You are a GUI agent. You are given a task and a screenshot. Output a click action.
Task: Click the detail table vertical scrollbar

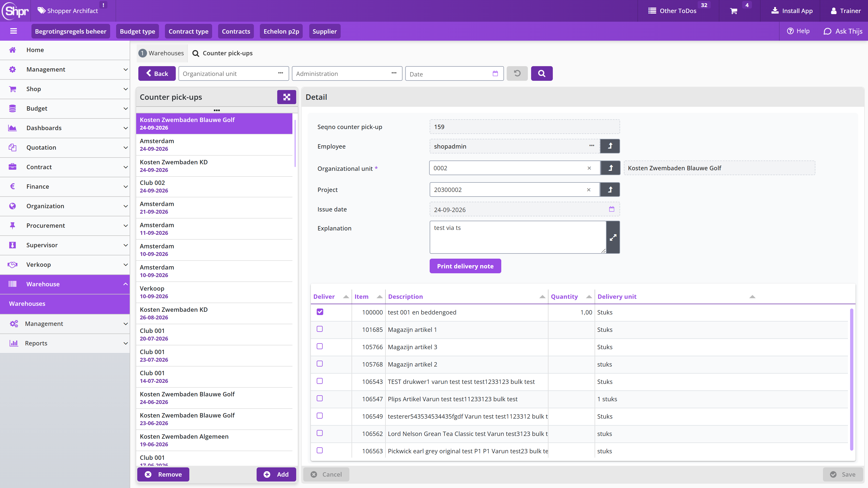click(x=851, y=380)
